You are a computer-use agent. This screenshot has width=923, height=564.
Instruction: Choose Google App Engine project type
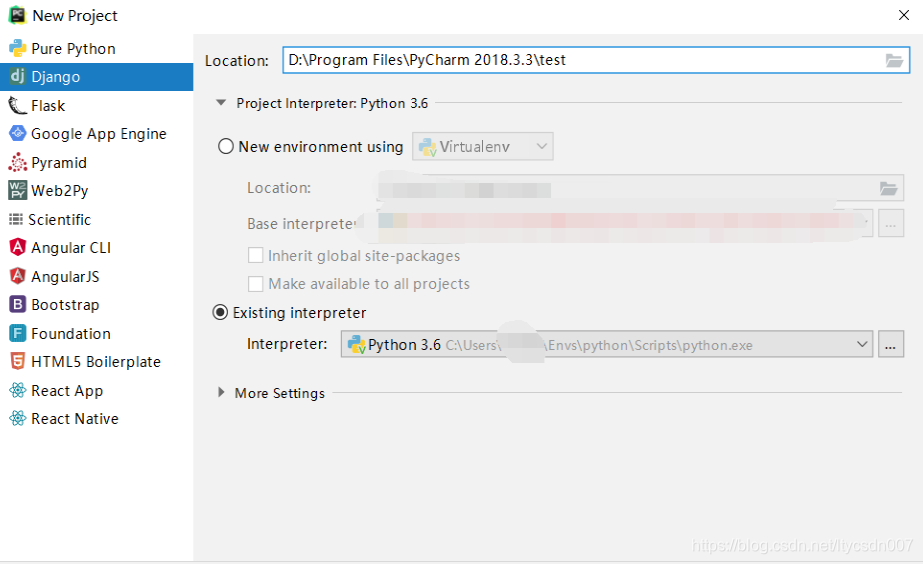(x=97, y=134)
